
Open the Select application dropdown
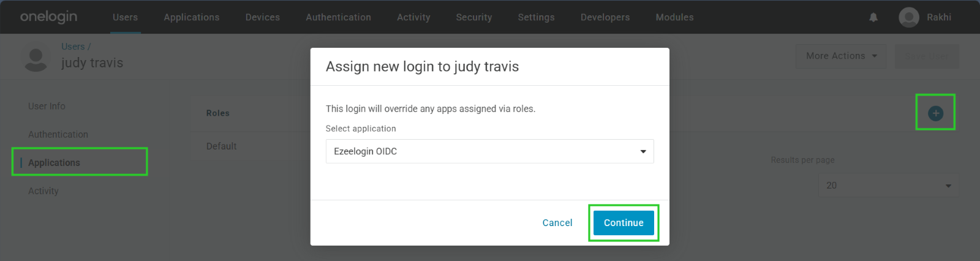point(489,151)
